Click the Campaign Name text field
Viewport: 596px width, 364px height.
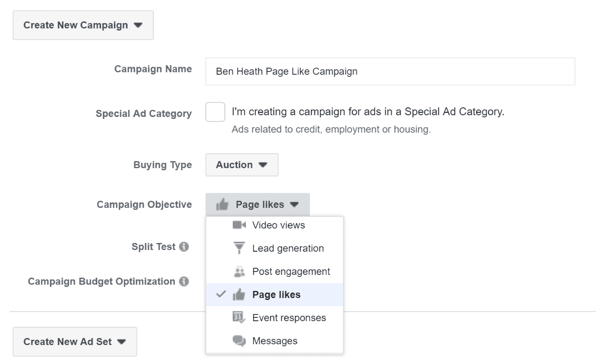point(390,72)
